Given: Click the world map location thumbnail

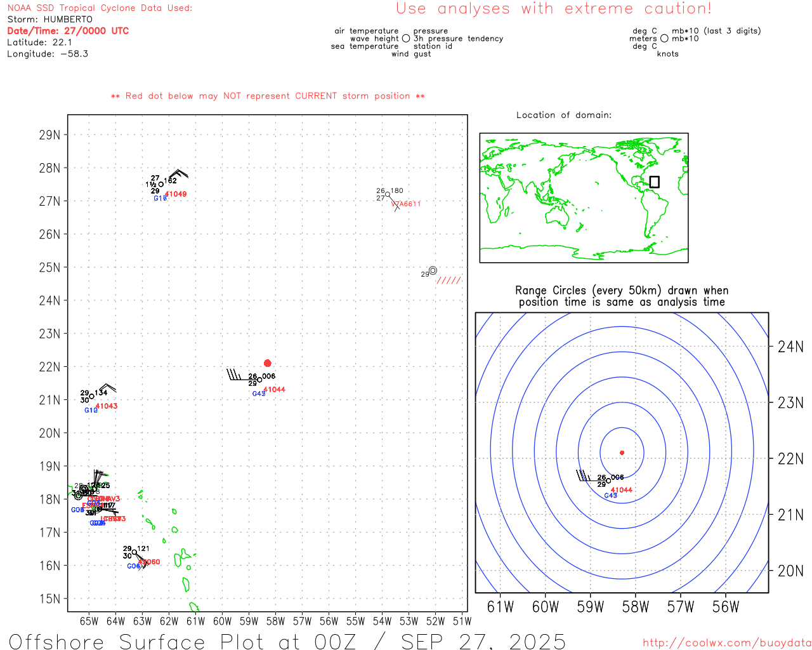Looking at the screenshot, I should coord(584,198).
